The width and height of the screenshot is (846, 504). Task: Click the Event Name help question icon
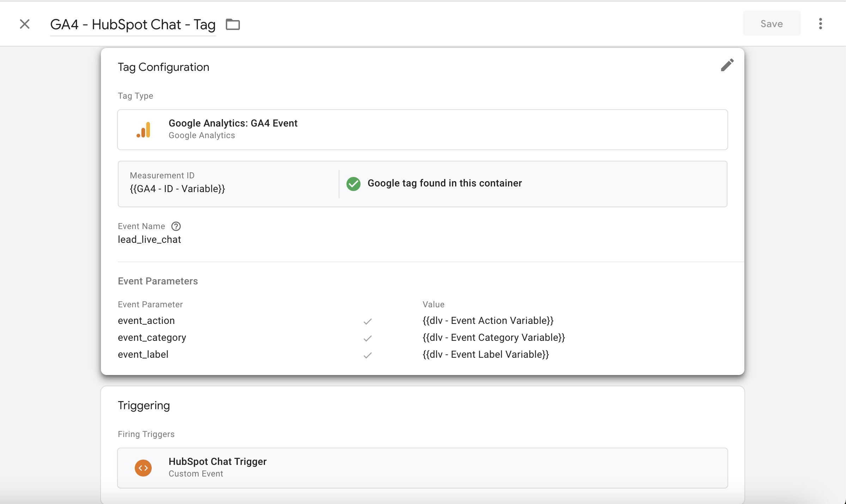[176, 226]
